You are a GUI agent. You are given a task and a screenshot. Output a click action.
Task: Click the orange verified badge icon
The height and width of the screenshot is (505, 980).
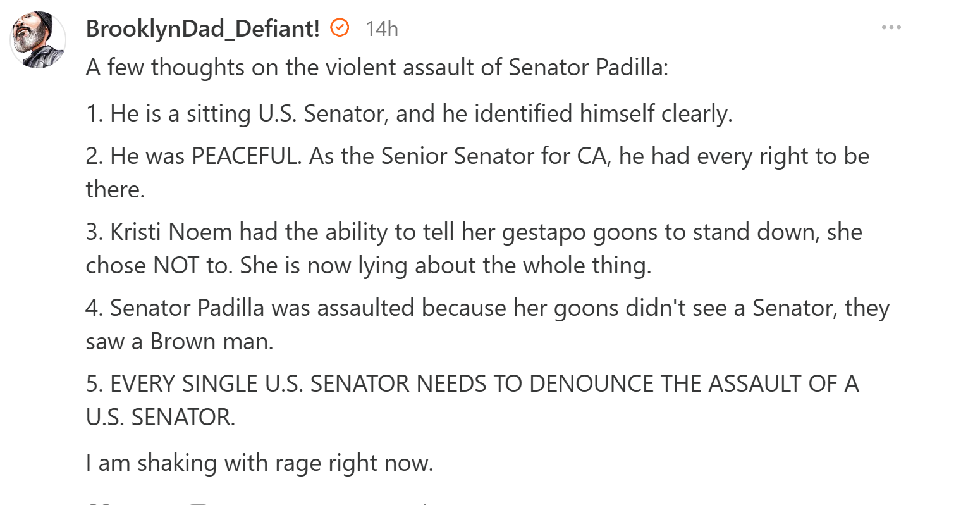point(340,28)
